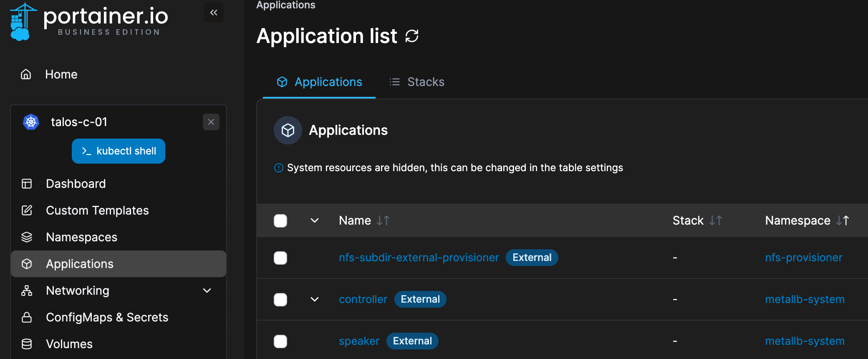The width and height of the screenshot is (868, 359).
Task: Open the Volumes page
Action: (119, 344)
